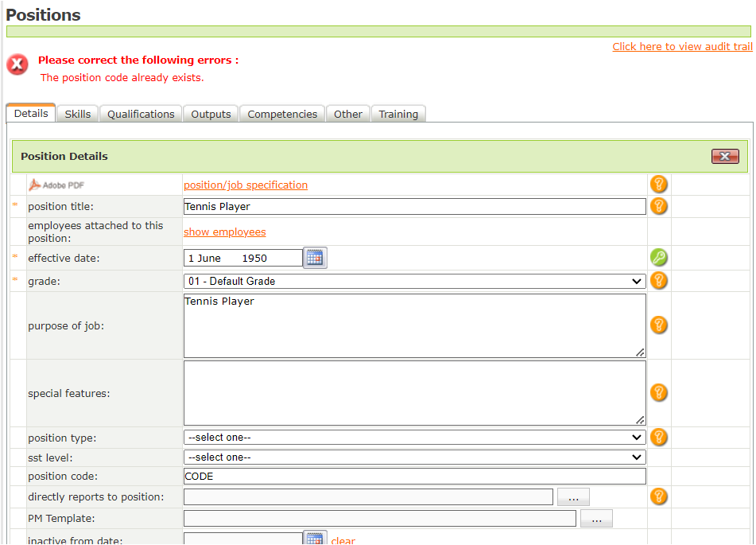Open the Competencies tab

tap(282, 114)
